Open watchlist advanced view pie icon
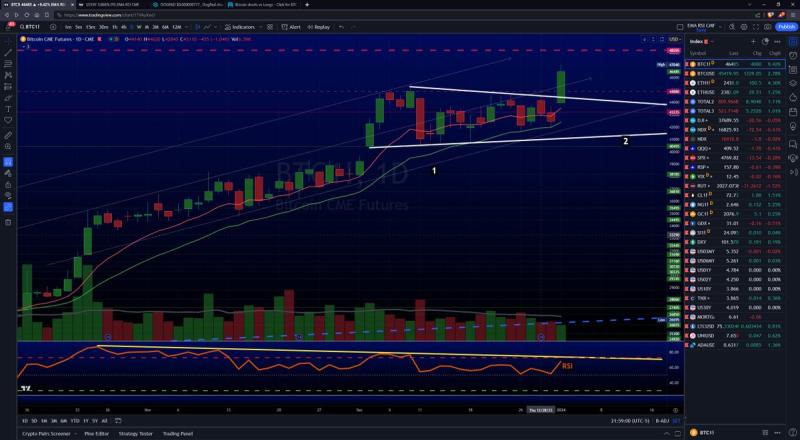 pyautogui.click(x=765, y=41)
